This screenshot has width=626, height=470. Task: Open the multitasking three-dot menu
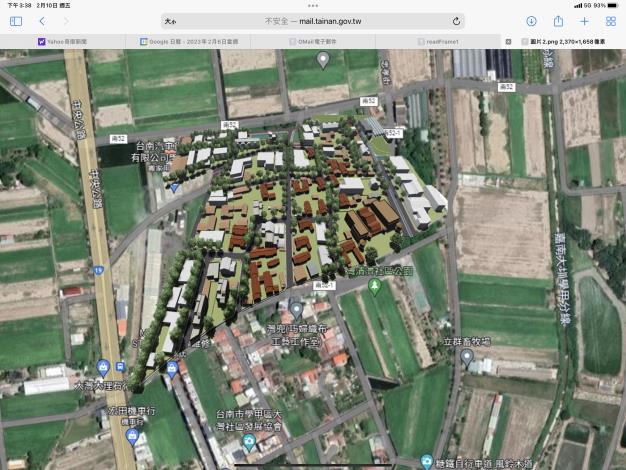click(x=313, y=5)
